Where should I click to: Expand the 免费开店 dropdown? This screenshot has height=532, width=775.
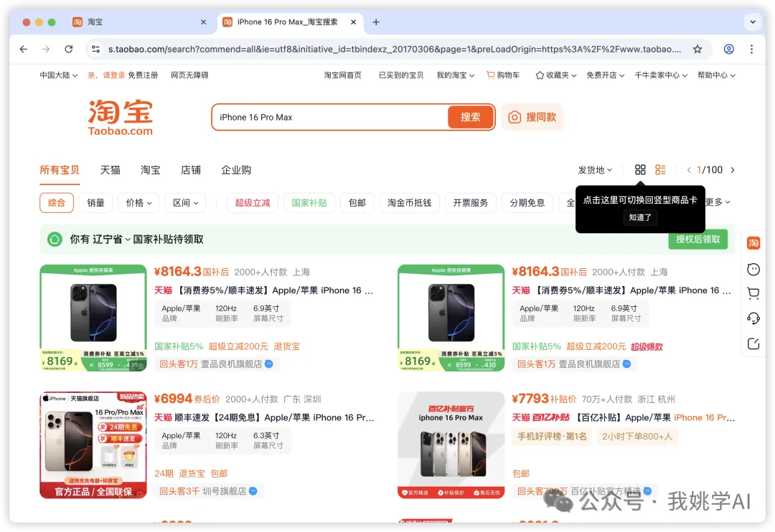point(606,75)
